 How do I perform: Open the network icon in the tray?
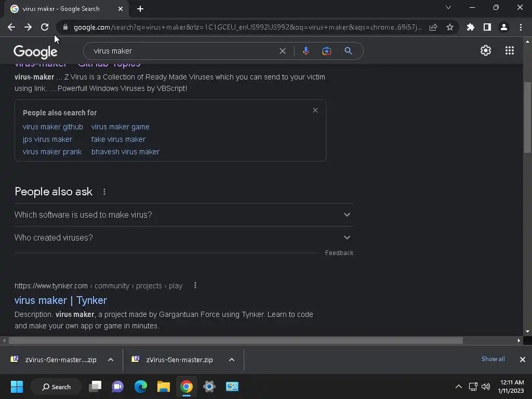pos(473,387)
